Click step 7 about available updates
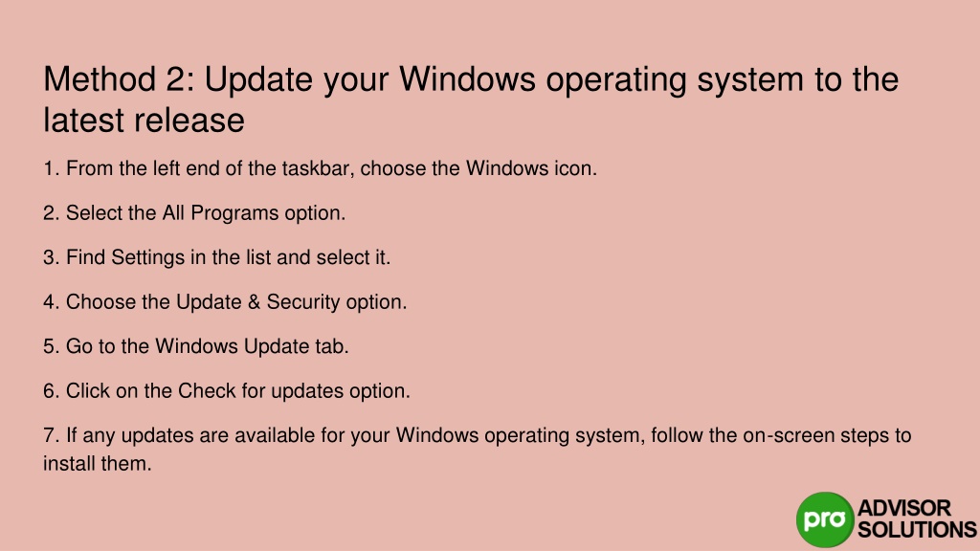The image size is (980, 551). tap(477, 450)
